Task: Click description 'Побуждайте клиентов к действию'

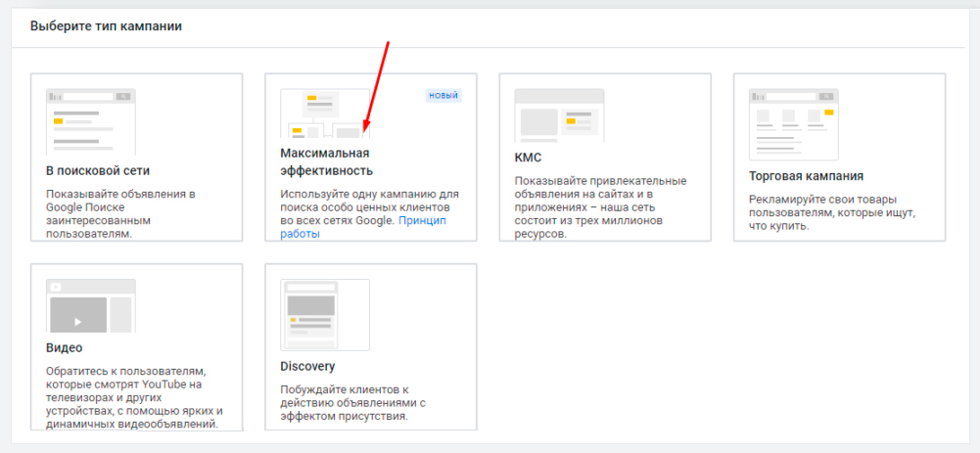Action: pyautogui.click(x=353, y=402)
